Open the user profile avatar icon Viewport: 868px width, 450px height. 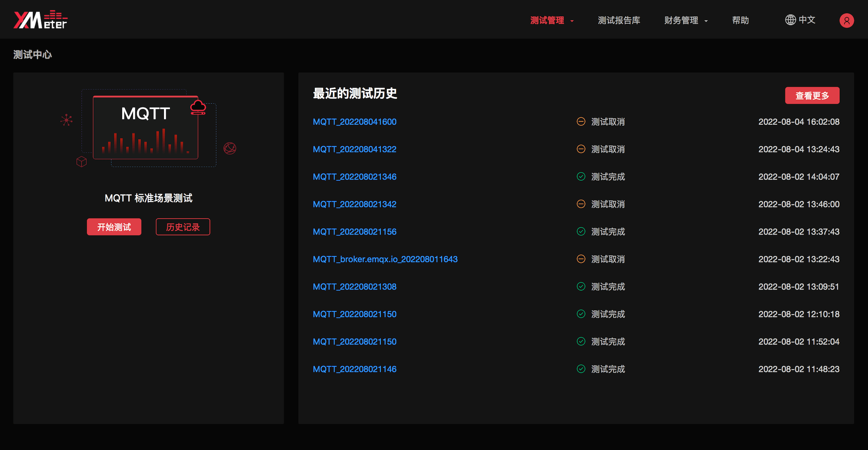coord(846,20)
